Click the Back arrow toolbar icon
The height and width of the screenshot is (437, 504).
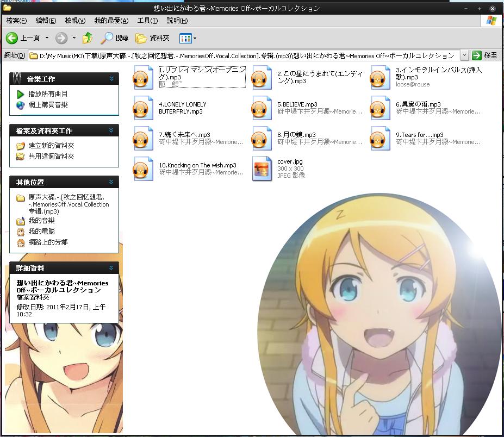coord(12,38)
